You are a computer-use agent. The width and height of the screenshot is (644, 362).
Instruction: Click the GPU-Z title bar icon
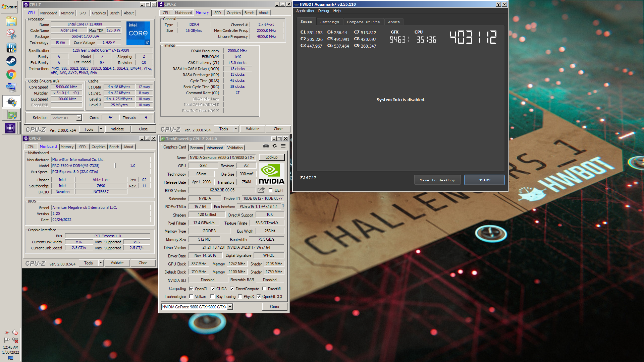pyautogui.click(x=163, y=139)
